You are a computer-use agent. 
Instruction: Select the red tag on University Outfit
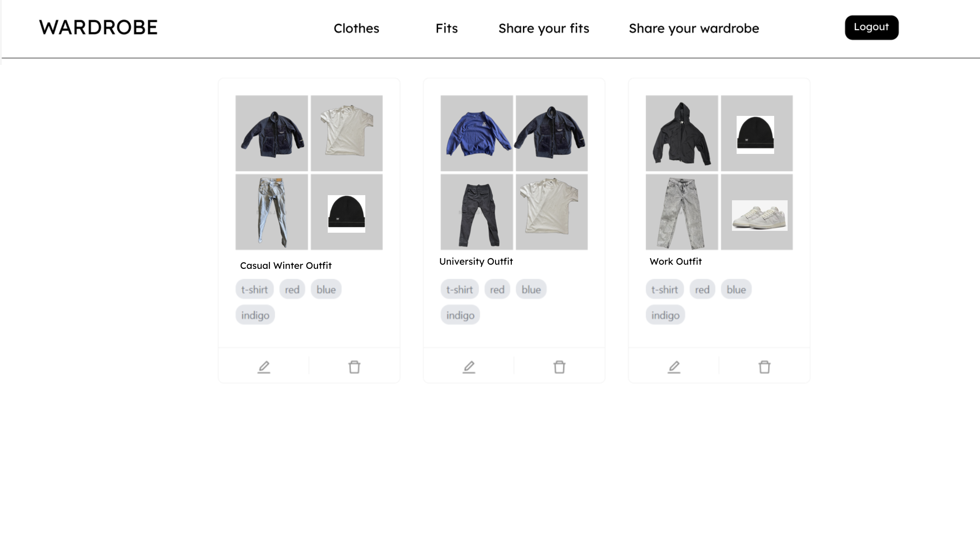pos(497,289)
